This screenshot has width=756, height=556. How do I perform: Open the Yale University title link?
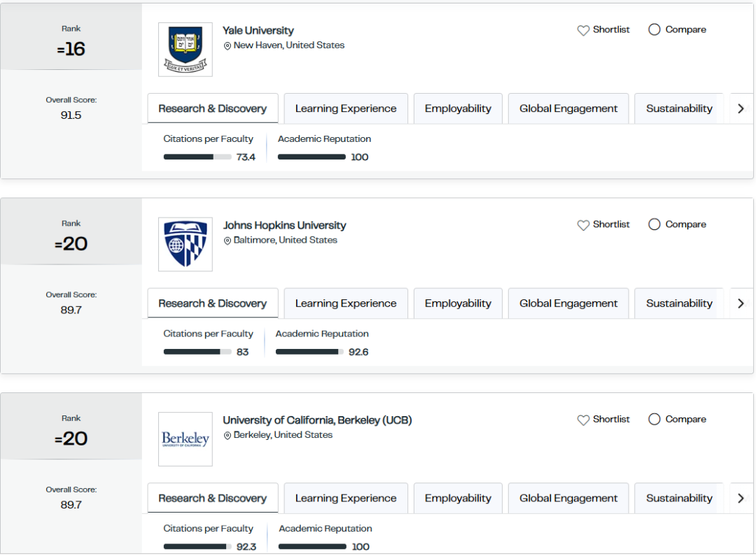258,30
